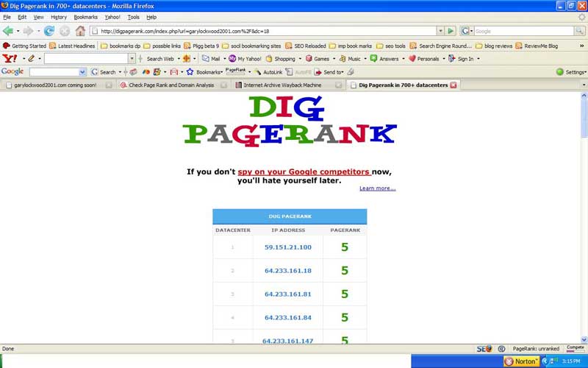The image size is (588, 368).
Task: Click the green Go arrow beside address bar
Action: (451, 31)
